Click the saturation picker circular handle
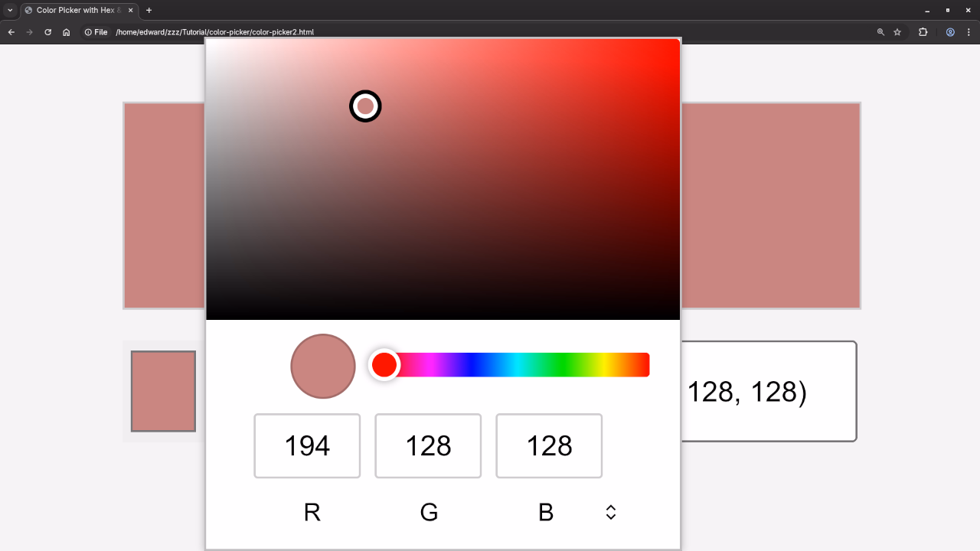This screenshot has width=980, height=551. coord(365,106)
